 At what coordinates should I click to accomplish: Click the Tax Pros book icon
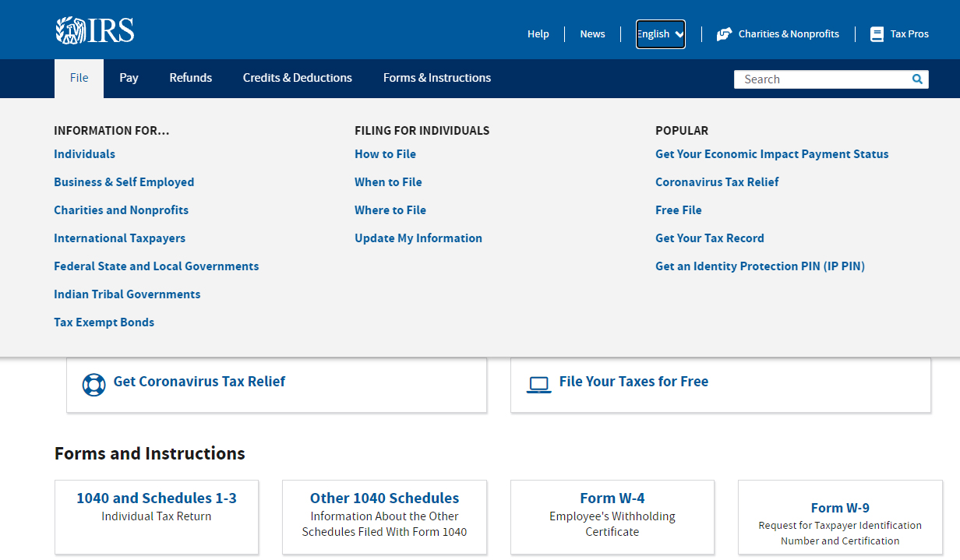tap(877, 34)
